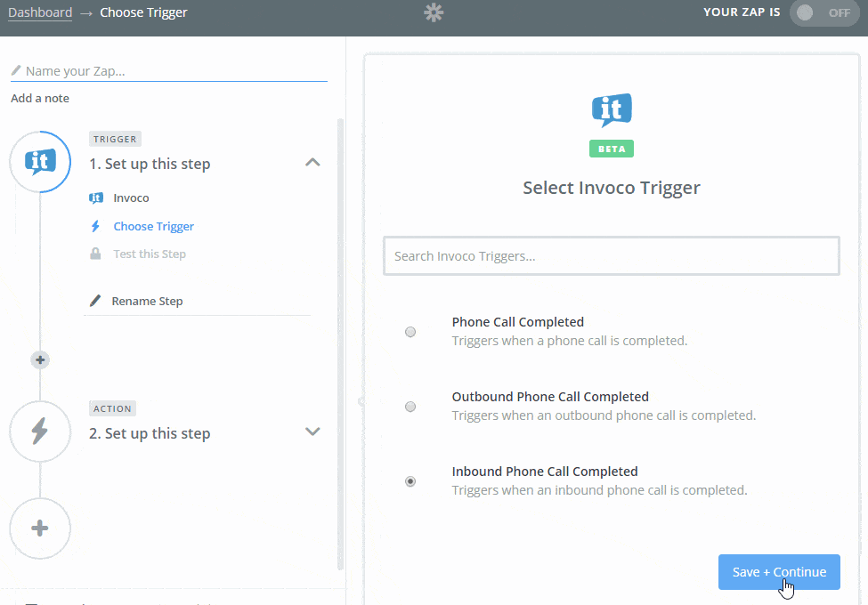Click the Invoco trigger step circle icon
This screenshot has width=868, height=605.
click(x=40, y=161)
